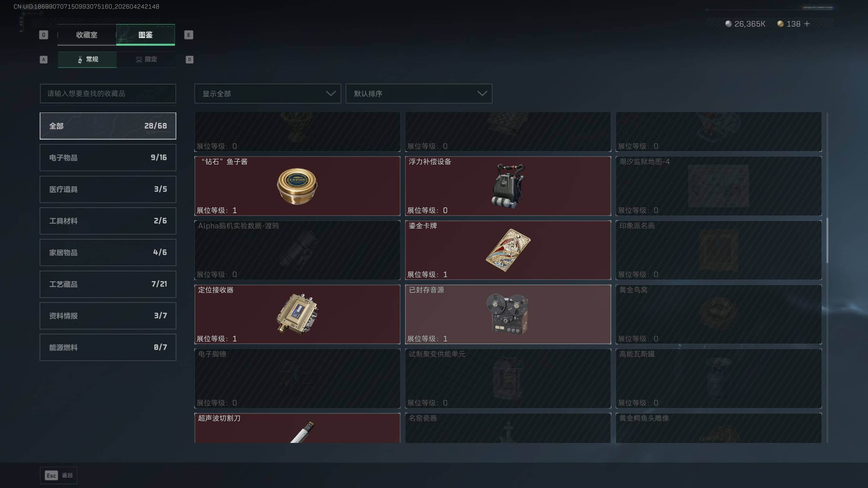Open the 工艺藏品 7/21 category button
Screen dimensions: 868x488
[x=108, y=284]
